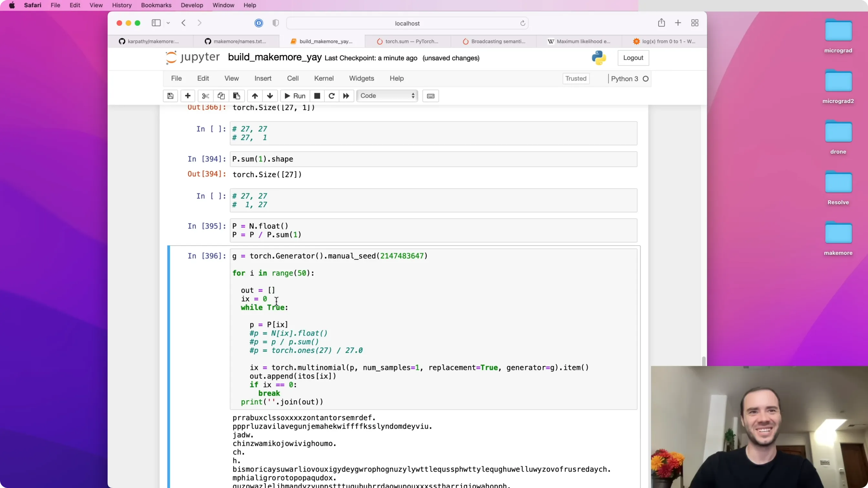Viewport: 868px width, 488px height.
Task: Expand the sidebar options chevron
Action: pos(168,23)
